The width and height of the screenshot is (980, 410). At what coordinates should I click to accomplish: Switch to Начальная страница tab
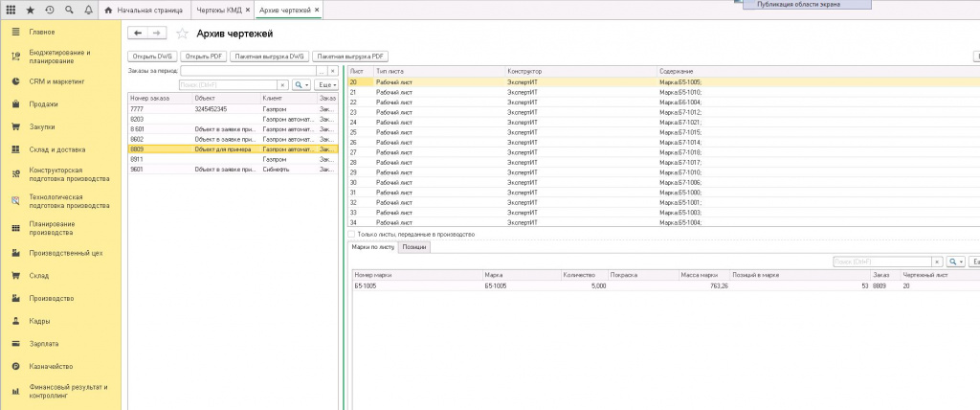coord(144,11)
